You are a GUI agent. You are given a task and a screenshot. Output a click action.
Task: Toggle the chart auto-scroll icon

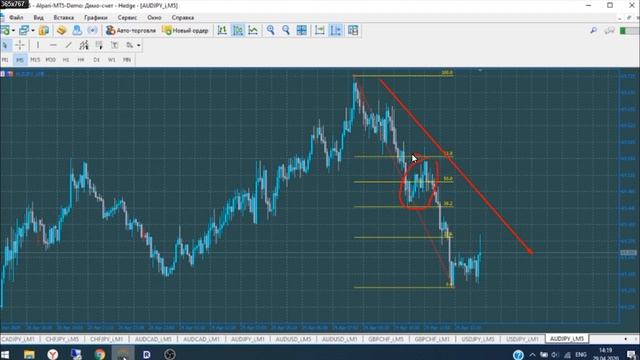click(320, 30)
